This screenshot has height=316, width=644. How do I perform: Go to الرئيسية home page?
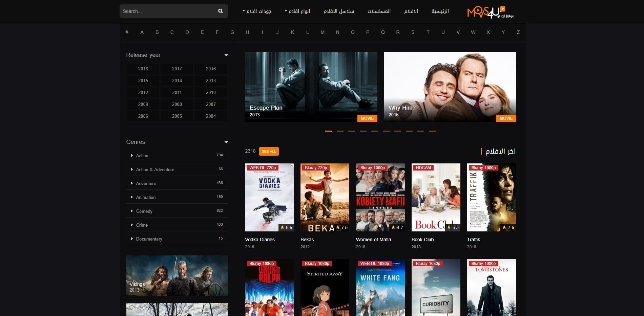(x=440, y=11)
